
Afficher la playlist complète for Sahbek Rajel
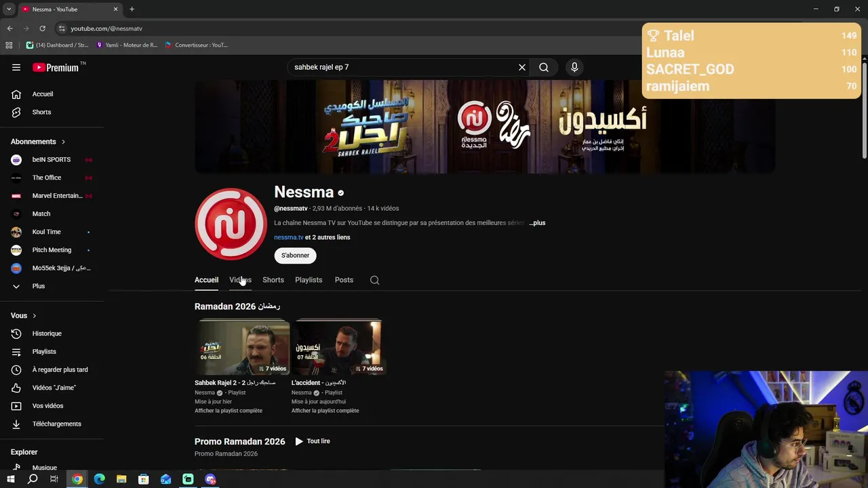click(229, 411)
